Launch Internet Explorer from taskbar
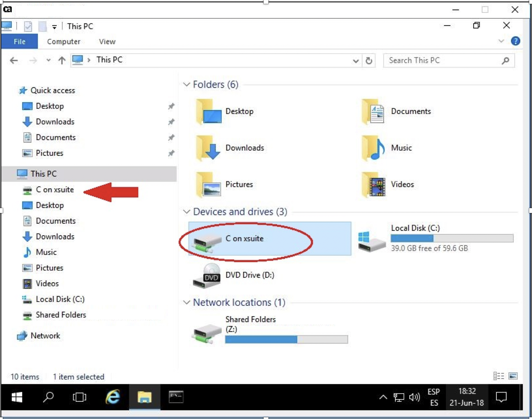Viewport: 532px width, 419px height. (x=113, y=397)
